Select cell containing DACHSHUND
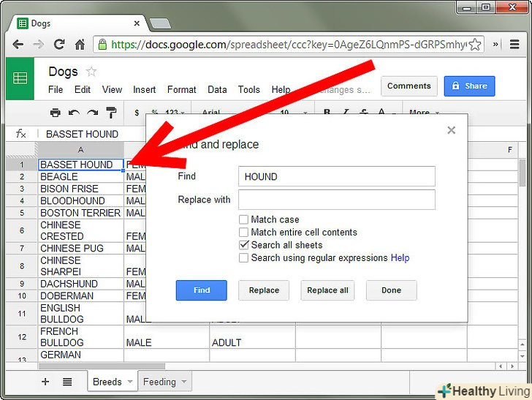The width and height of the screenshot is (532, 400). (80, 284)
